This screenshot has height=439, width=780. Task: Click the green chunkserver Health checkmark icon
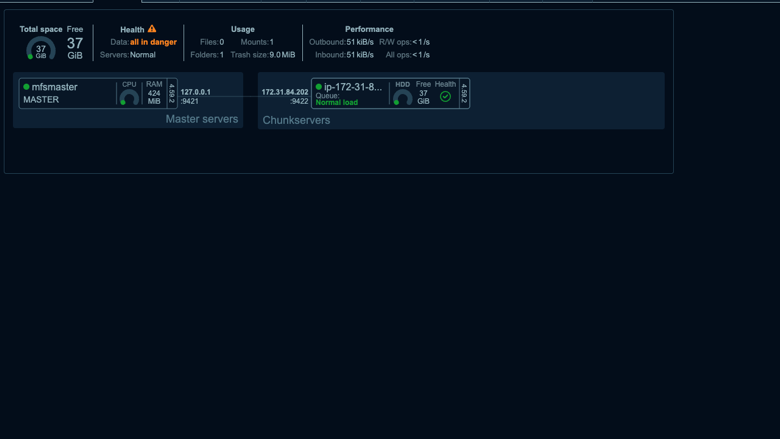pos(445,96)
